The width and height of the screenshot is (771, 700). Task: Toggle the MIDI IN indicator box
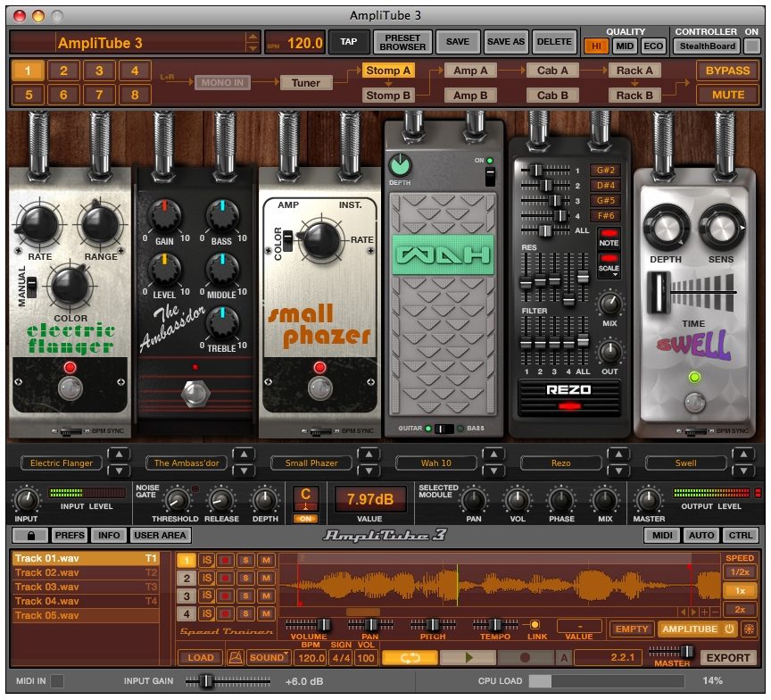click(x=57, y=681)
